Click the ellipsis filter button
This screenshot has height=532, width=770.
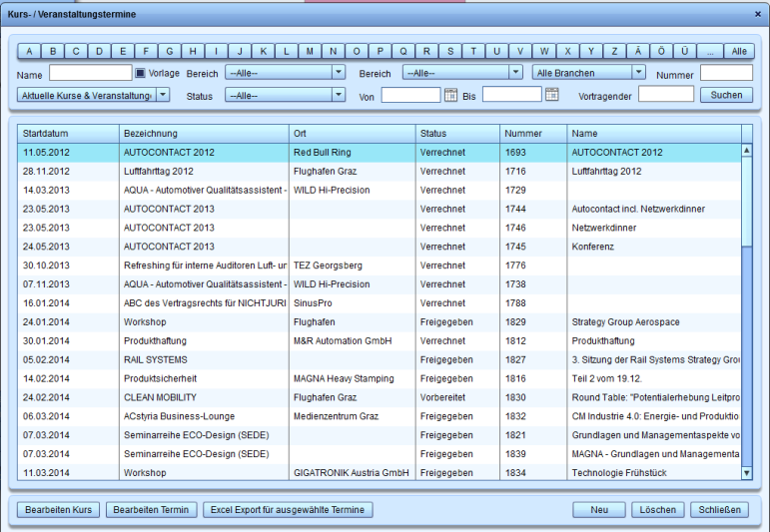coord(710,51)
